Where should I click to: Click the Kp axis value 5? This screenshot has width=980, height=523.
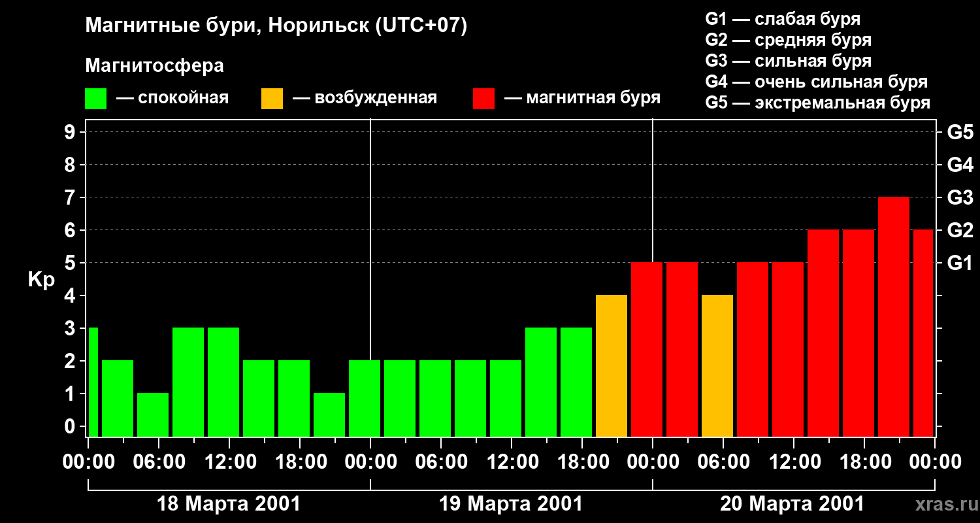(71, 263)
